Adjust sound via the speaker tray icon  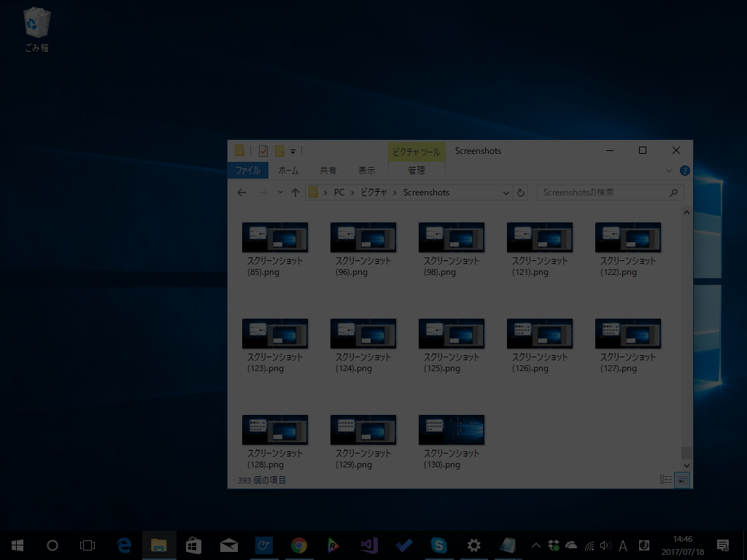click(x=605, y=545)
